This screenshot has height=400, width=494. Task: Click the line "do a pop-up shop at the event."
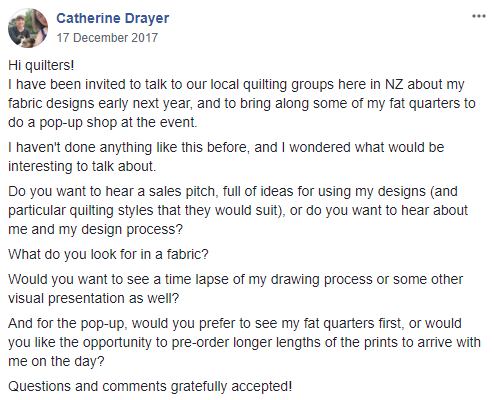click(x=103, y=123)
